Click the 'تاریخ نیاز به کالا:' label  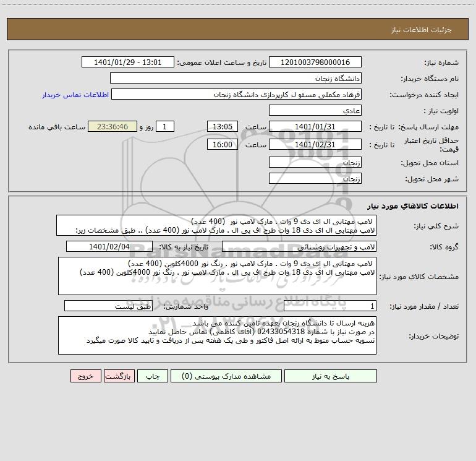(x=184, y=247)
